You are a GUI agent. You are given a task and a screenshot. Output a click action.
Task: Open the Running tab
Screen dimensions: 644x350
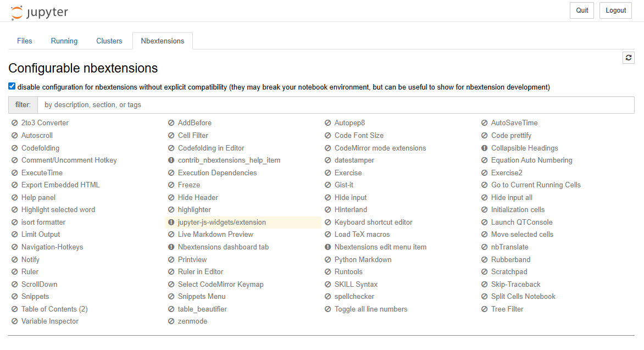(64, 41)
